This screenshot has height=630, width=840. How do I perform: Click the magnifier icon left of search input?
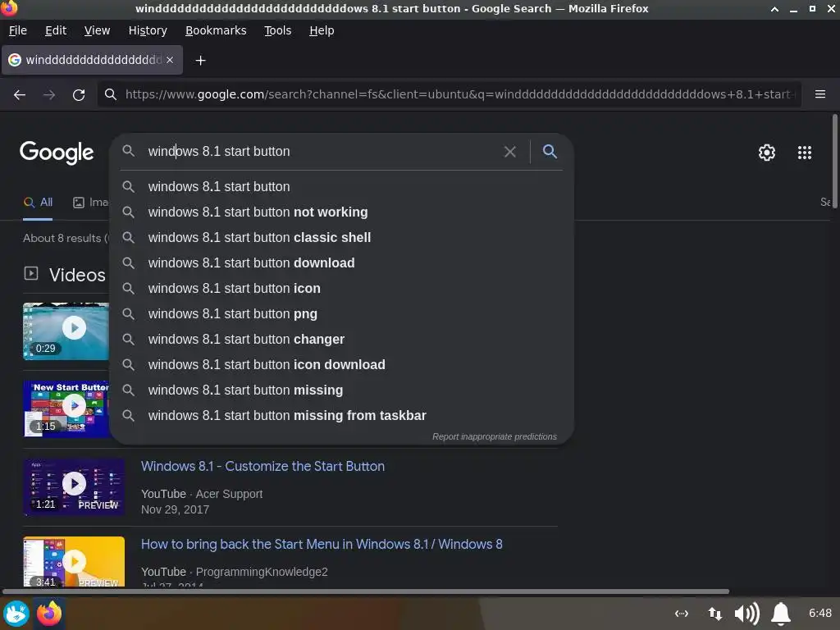click(x=128, y=151)
